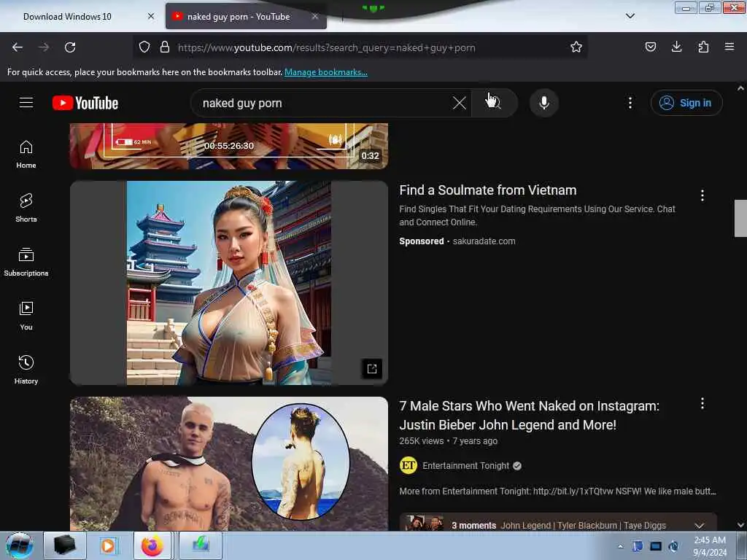Open more options for the Vietnam ad
The image size is (747, 560).
click(703, 195)
